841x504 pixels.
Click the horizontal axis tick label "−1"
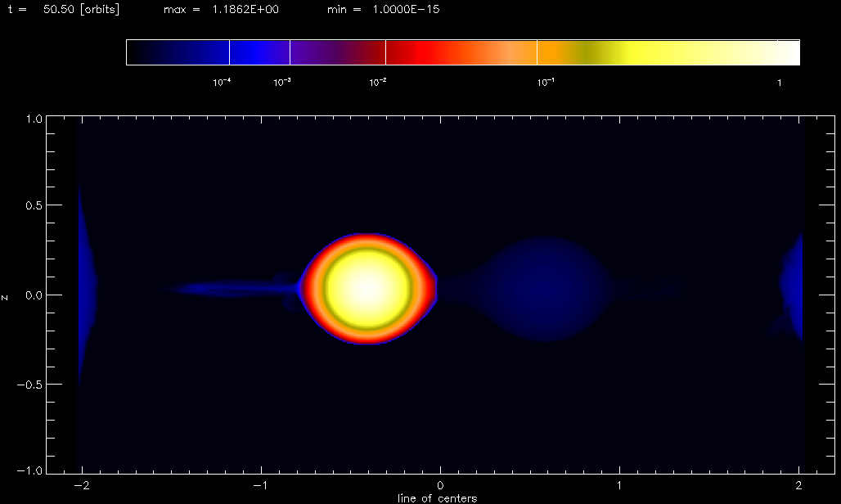click(x=261, y=485)
